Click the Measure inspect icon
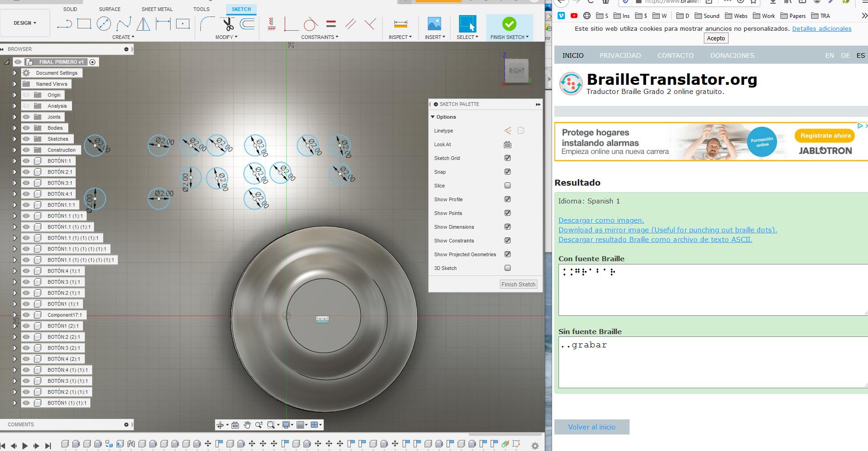Viewport: 868px width, 451px height. coord(400,24)
